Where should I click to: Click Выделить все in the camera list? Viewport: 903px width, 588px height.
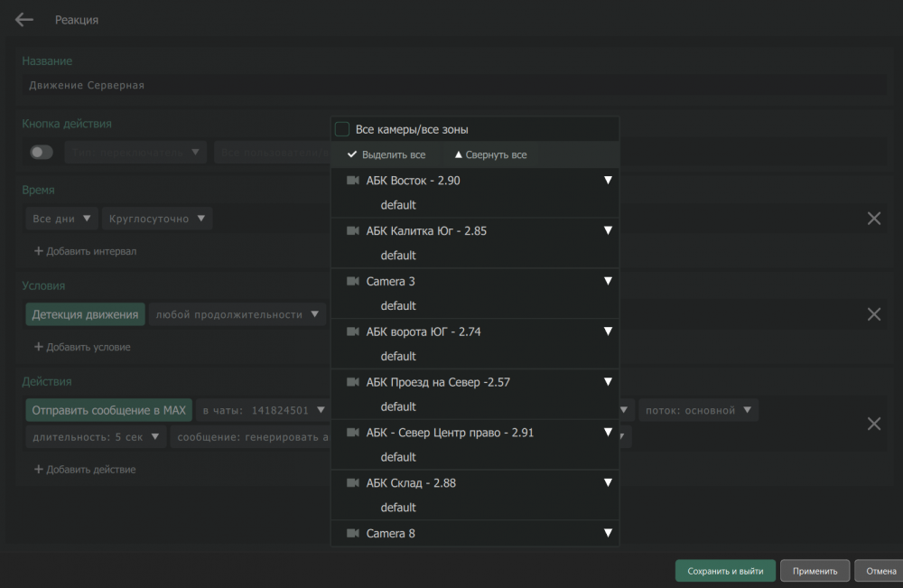[x=387, y=155]
